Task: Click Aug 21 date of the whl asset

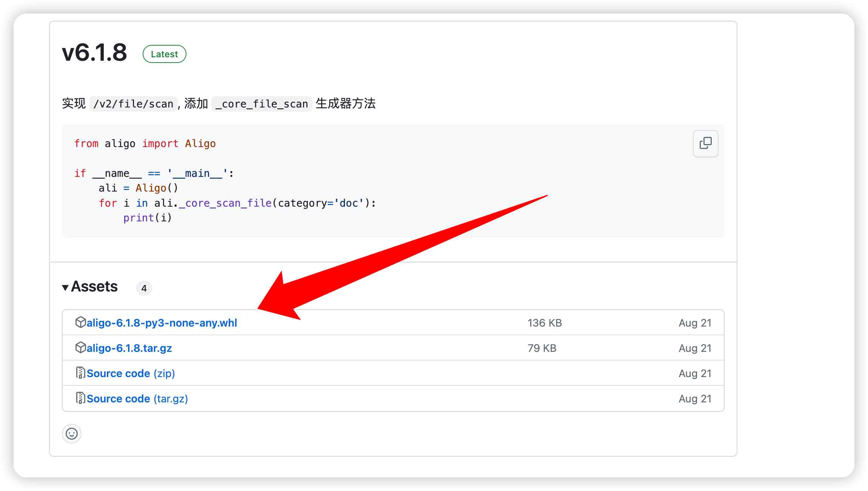Action: pos(695,323)
